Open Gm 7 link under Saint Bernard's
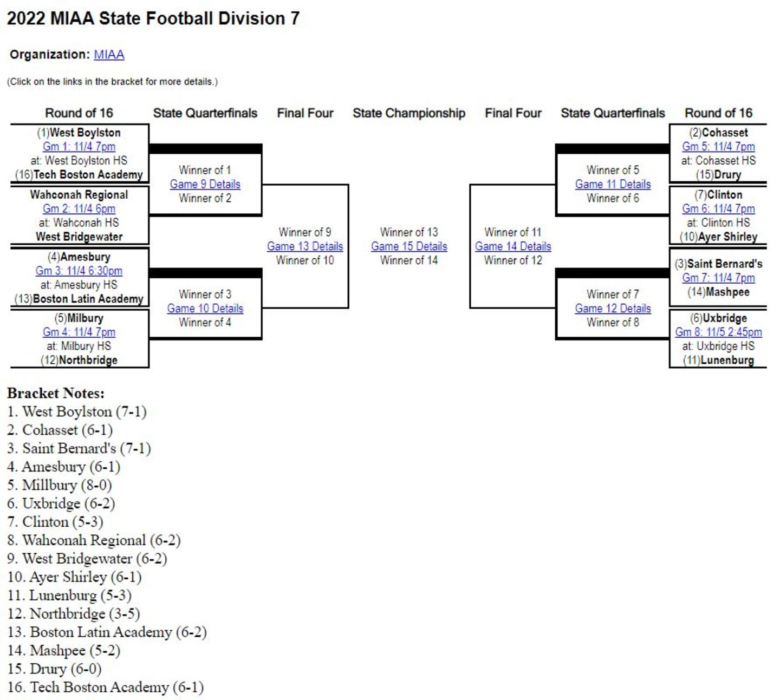The image size is (780, 700). pos(718,278)
